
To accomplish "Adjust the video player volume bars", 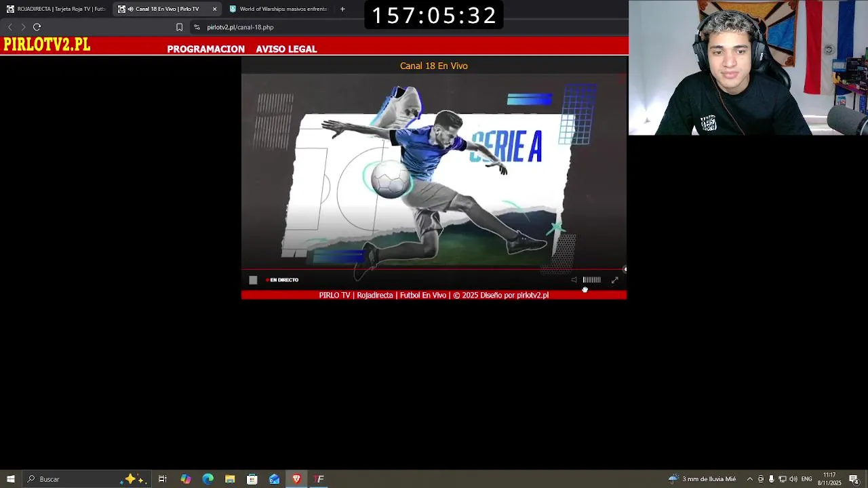I will (x=591, y=280).
